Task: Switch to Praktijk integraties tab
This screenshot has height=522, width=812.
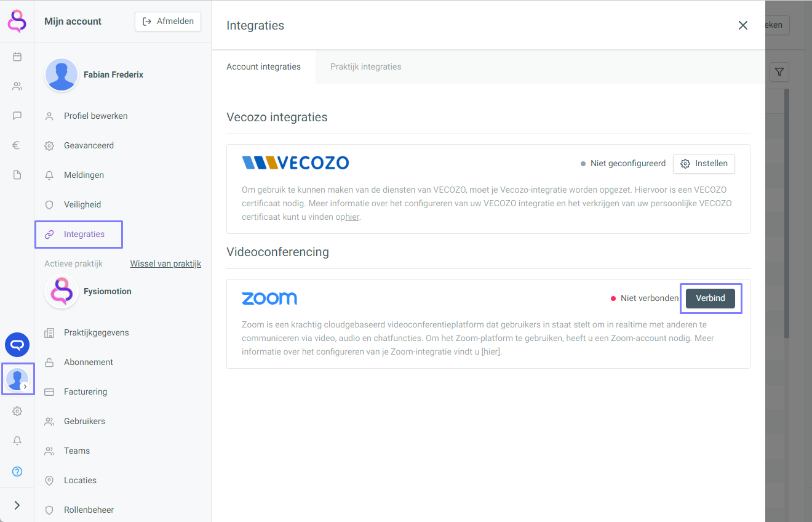Action: tap(365, 66)
